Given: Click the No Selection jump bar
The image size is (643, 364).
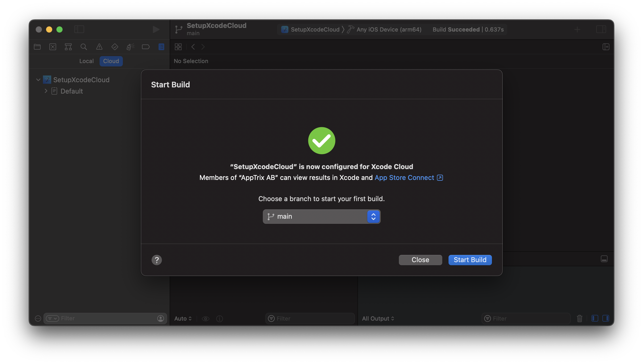Looking at the screenshot, I should [191, 61].
